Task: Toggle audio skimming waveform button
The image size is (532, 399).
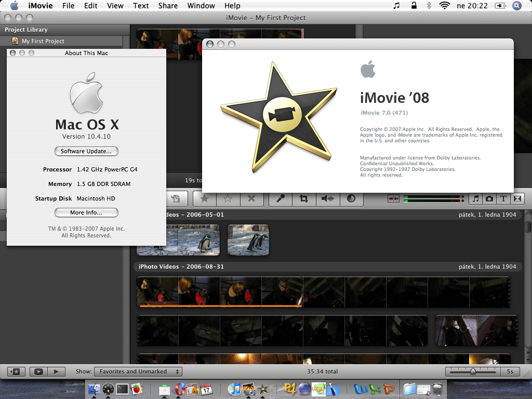Action: coord(394,198)
